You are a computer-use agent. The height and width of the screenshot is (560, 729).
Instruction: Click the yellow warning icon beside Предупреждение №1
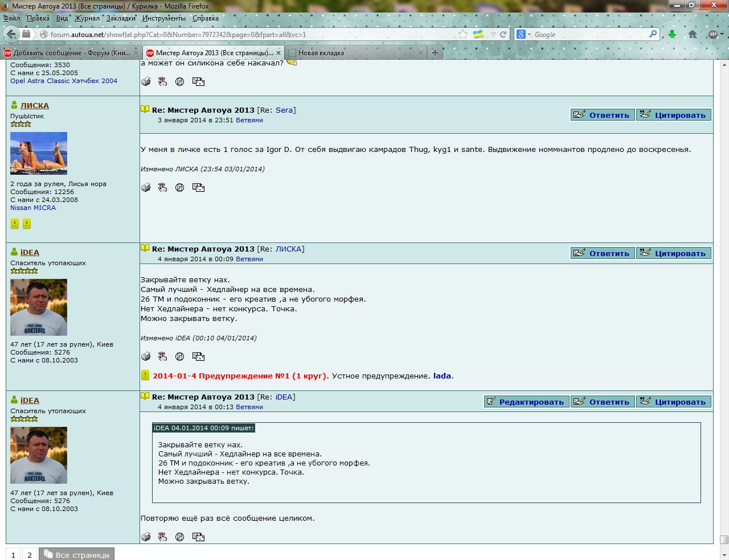145,376
